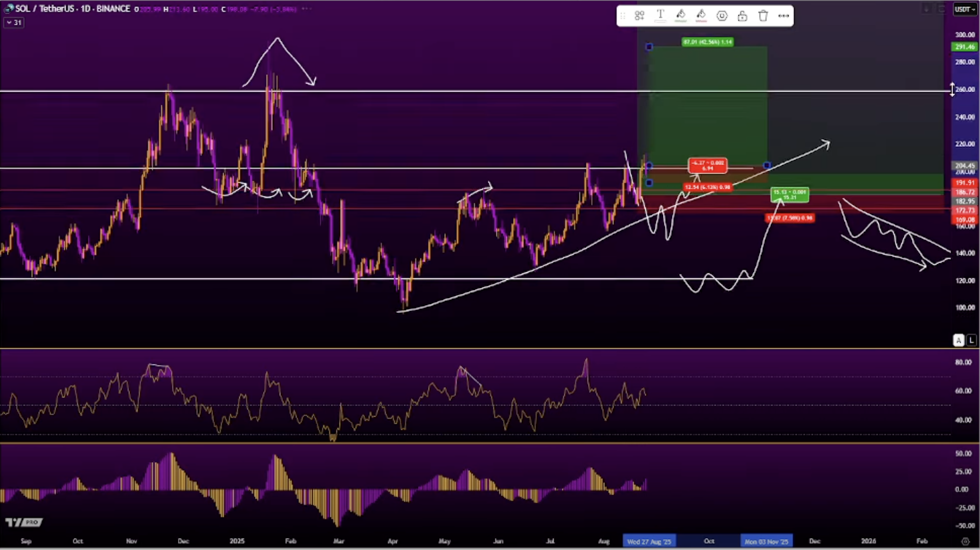The width and height of the screenshot is (980, 550).
Task: Expand the USDT currency dropdown
Action: (964, 9)
